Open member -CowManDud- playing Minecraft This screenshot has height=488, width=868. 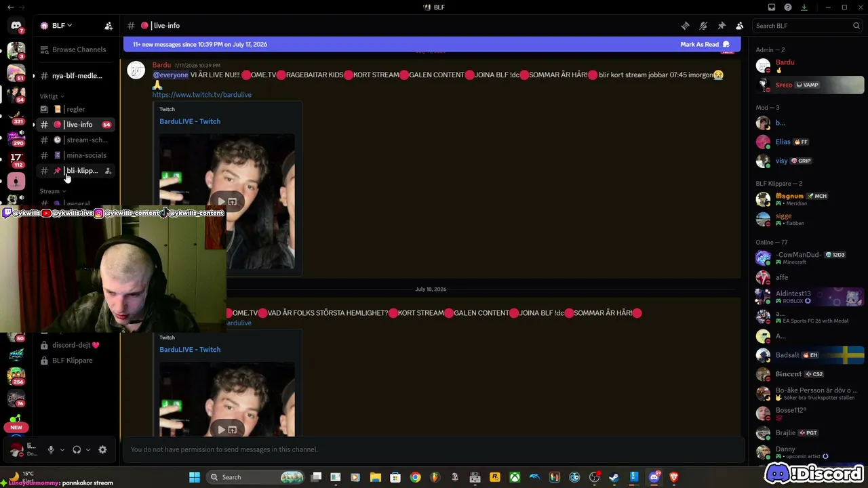[810, 258]
